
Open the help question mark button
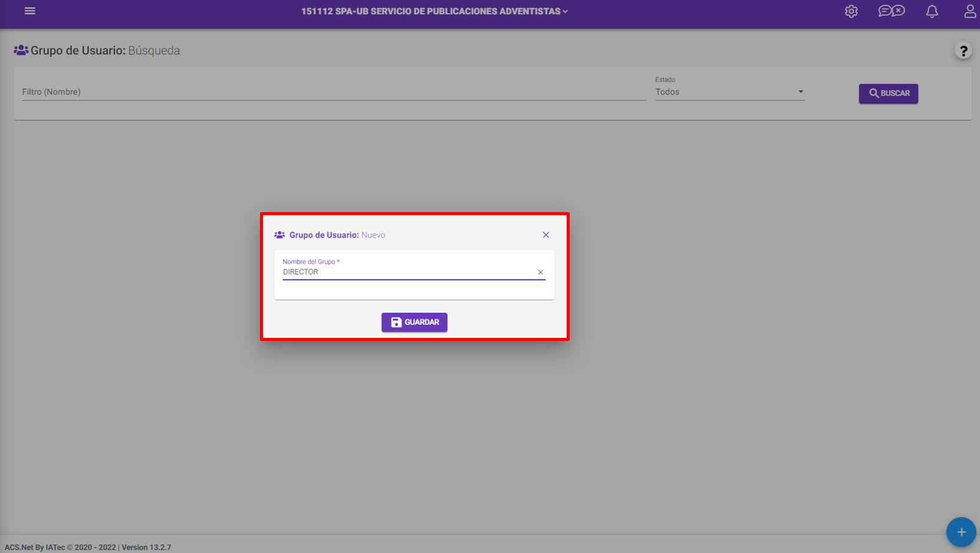tap(963, 51)
